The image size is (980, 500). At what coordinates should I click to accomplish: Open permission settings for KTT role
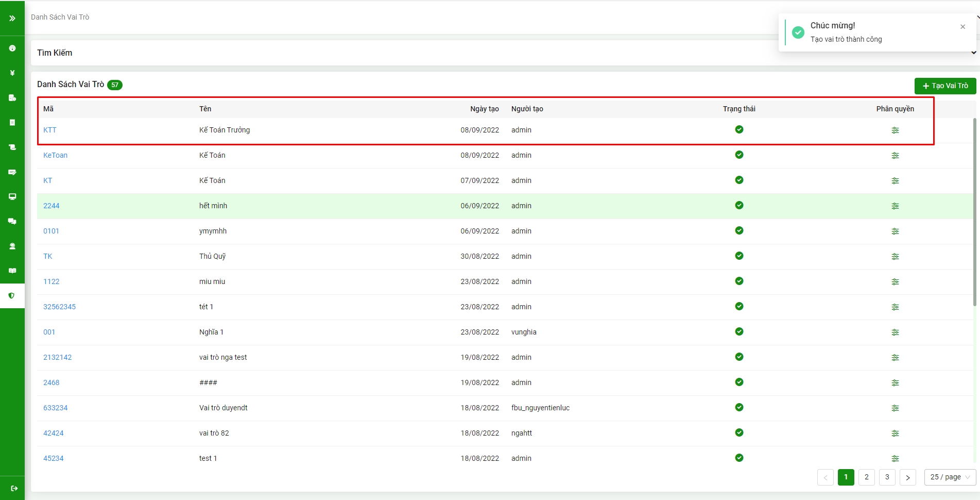pyautogui.click(x=895, y=130)
